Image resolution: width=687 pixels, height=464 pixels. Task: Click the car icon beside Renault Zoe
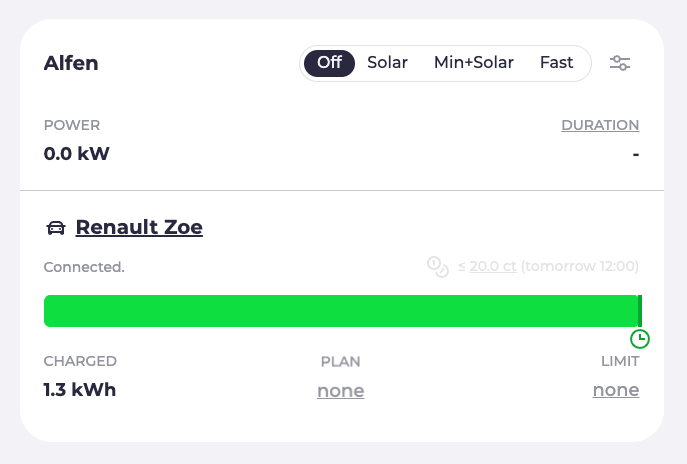pos(56,228)
